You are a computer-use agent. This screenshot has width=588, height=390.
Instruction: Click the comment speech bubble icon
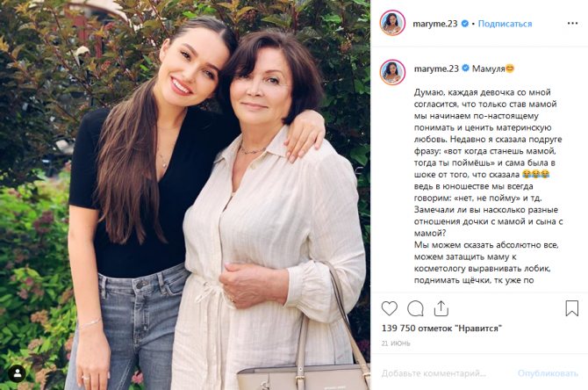click(415, 308)
